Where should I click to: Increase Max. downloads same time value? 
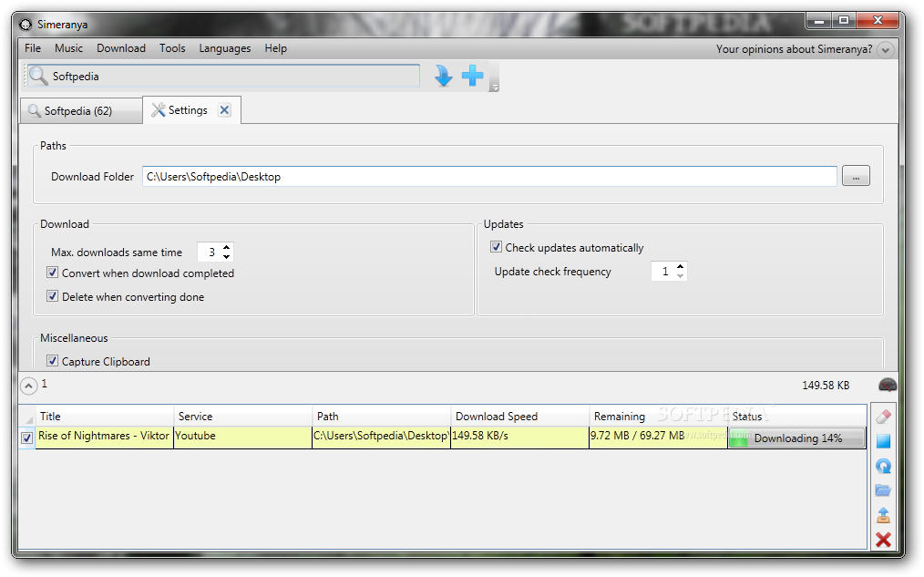[226, 248]
